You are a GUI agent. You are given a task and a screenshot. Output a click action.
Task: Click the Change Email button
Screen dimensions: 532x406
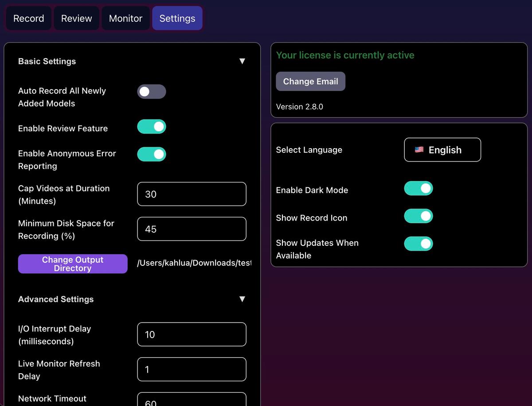tap(310, 81)
